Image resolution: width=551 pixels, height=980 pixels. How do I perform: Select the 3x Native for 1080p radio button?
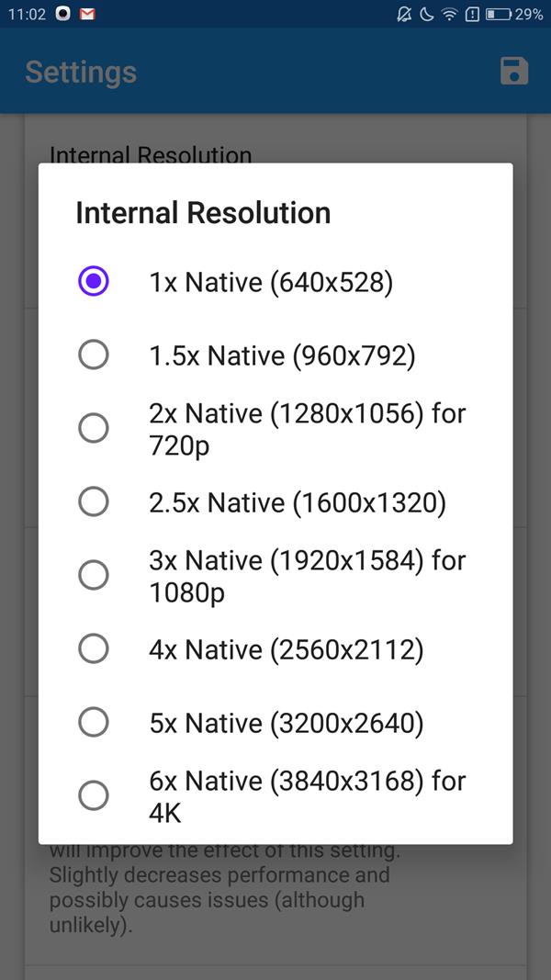pos(94,575)
